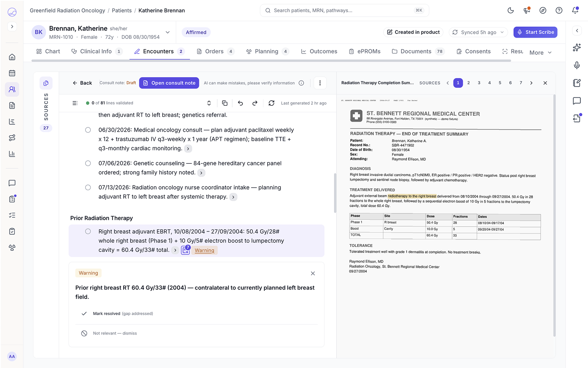Open Synced 5h ago dropdown
The image size is (588, 368).
click(479, 32)
